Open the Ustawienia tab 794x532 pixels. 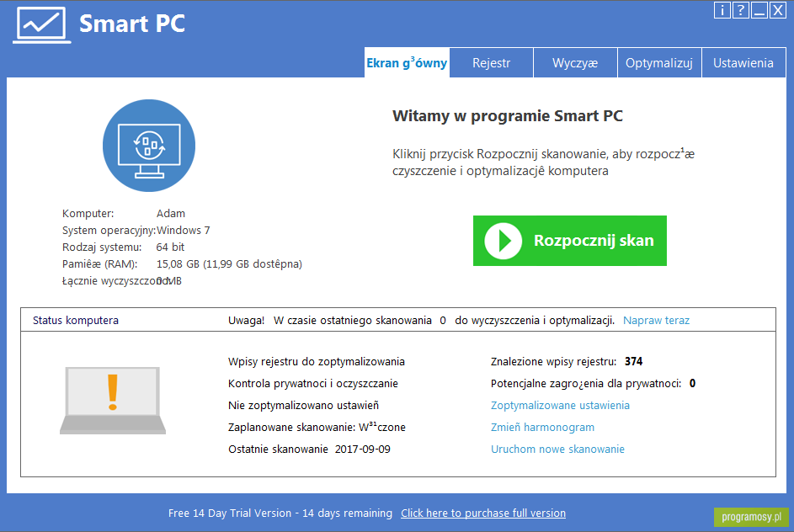743,63
